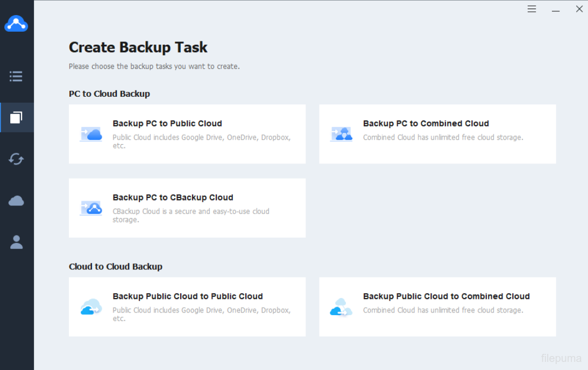This screenshot has height=370, width=588.
Task: Click the Backup PC to CBackup Cloud icon
Action: pyautogui.click(x=91, y=208)
